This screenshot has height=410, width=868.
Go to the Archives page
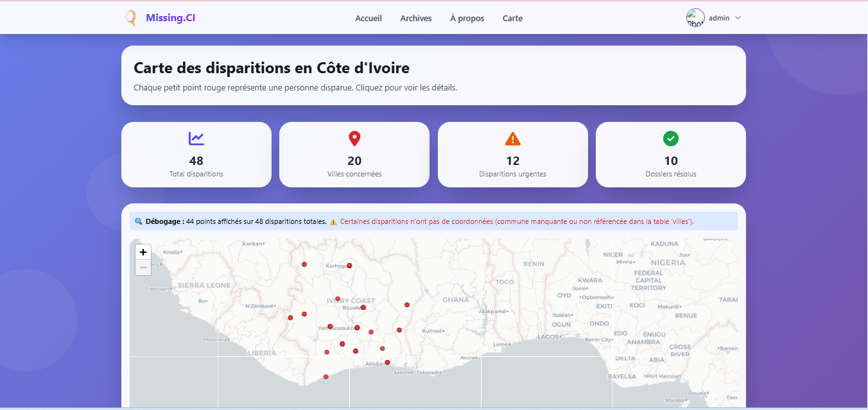[415, 18]
